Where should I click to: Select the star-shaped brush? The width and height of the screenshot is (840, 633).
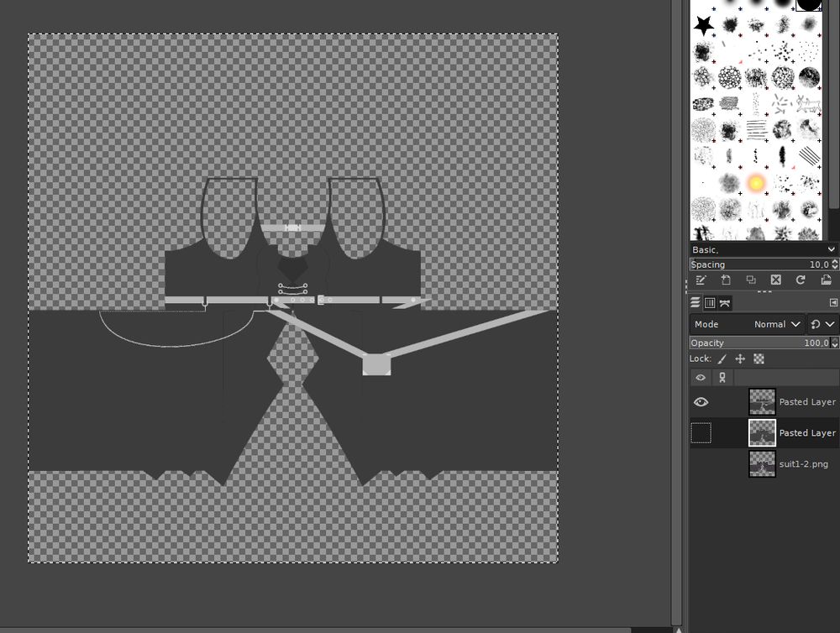tap(703, 25)
